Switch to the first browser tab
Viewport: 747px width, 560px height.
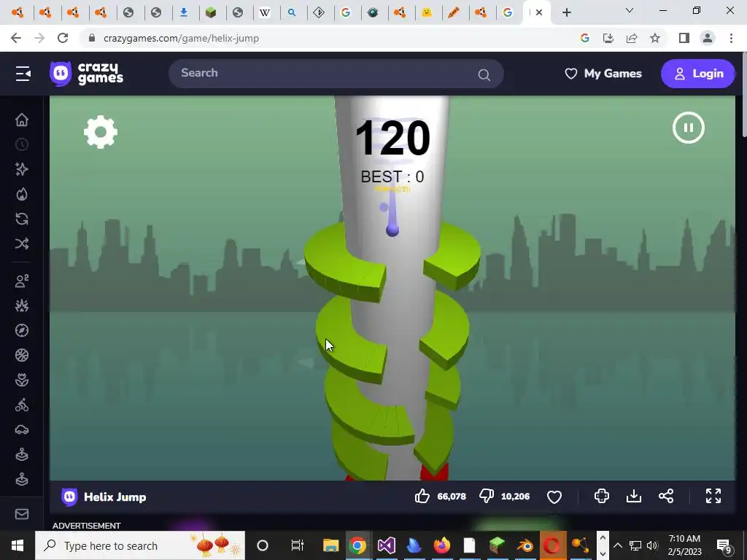click(18, 13)
